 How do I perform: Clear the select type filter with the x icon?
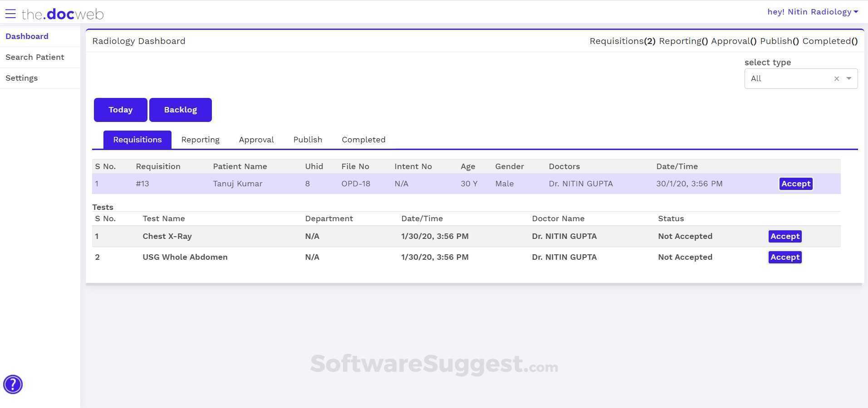(836, 78)
